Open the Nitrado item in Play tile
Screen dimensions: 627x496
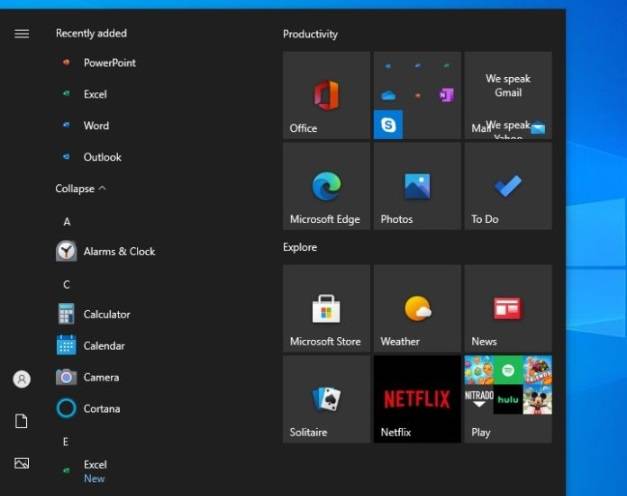[479, 399]
